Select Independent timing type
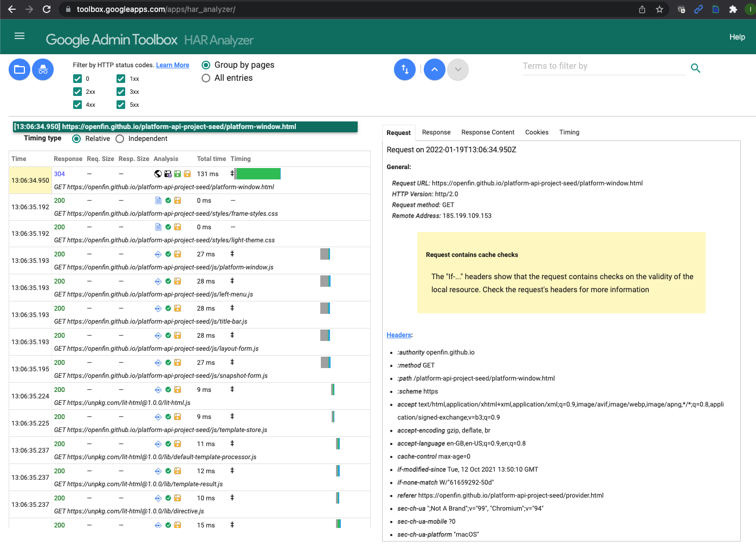This screenshot has height=554, width=756. point(120,139)
